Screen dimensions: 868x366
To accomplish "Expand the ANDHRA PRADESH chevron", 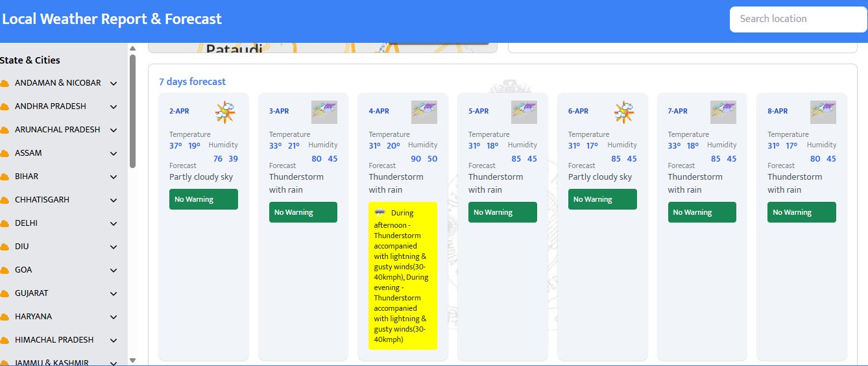I will (x=114, y=107).
